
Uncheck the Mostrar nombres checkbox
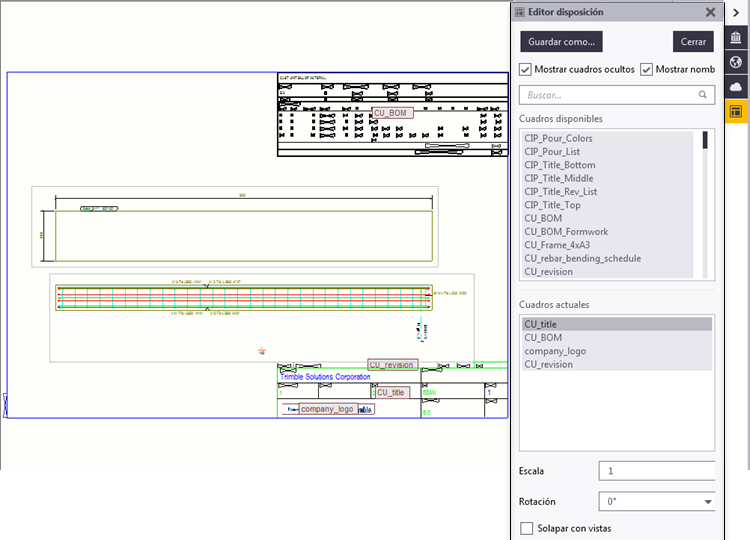point(646,69)
